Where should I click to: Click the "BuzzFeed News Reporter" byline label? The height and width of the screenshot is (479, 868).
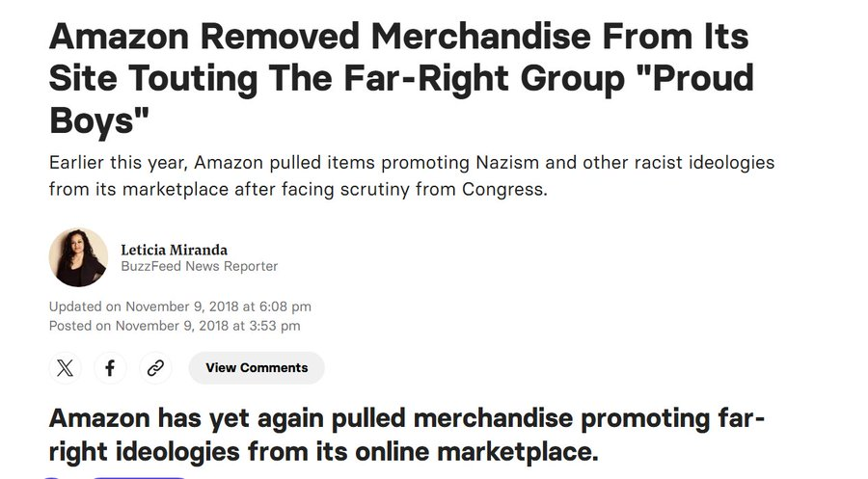click(x=199, y=266)
